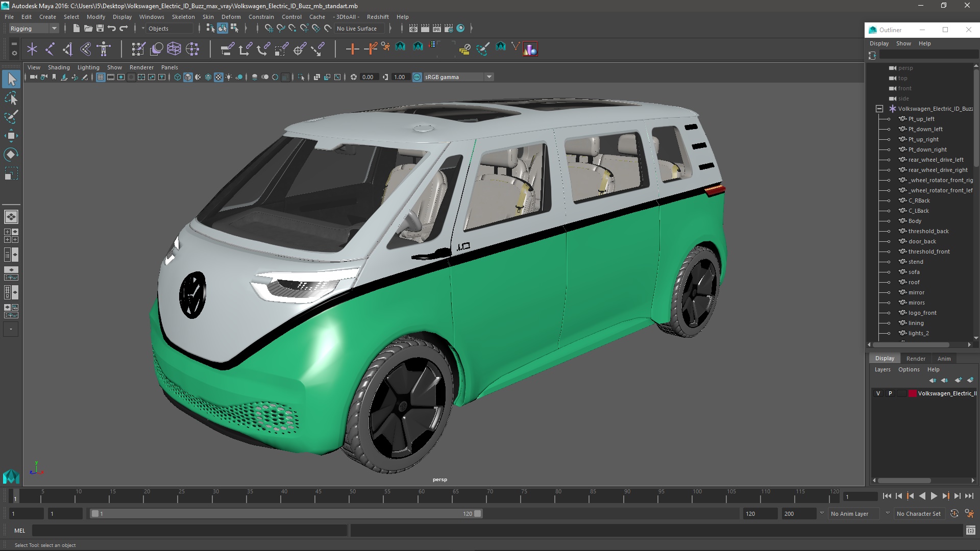This screenshot has width=980, height=551.
Task: Click the Open Scene folder icon
Action: pyautogui.click(x=88, y=29)
